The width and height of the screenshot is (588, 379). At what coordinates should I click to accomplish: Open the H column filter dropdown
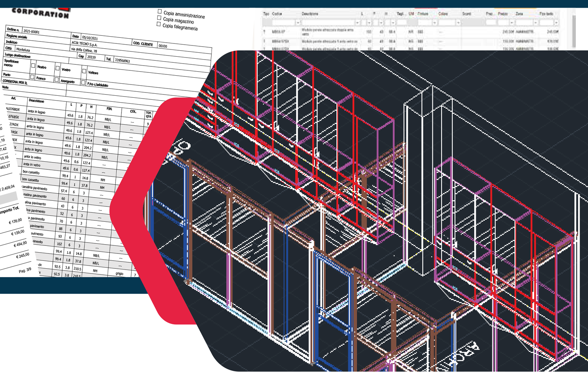pos(393,23)
